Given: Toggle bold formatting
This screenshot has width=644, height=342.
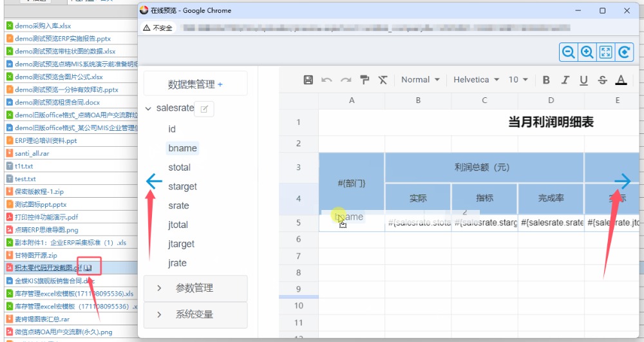Looking at the screenshot, I should [x=546, y=80].
